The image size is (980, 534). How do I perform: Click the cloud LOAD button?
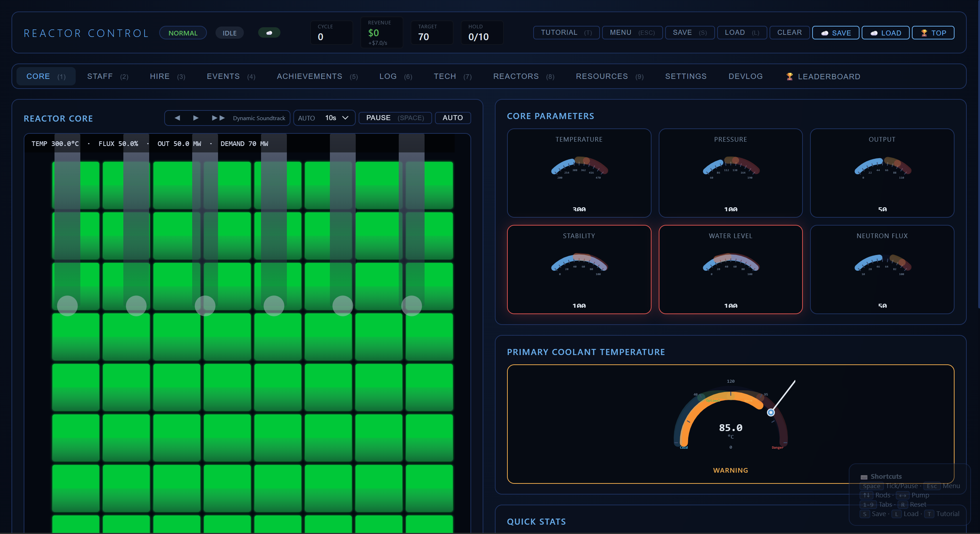pos(885,33)
